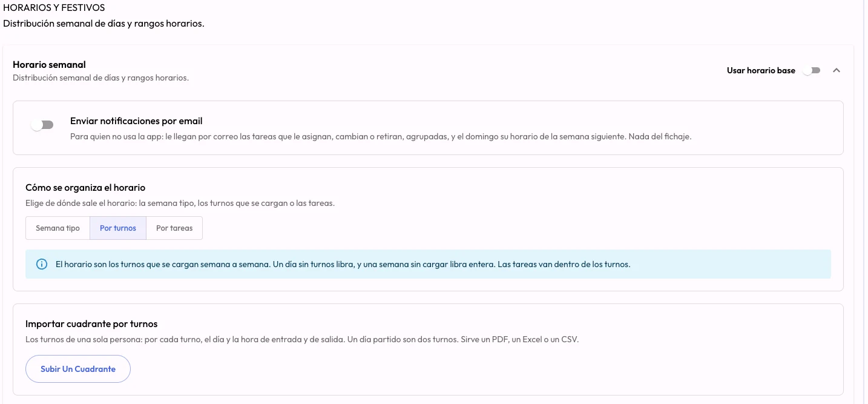This screenshot has height=404, width=868.
Task: Click the HORARIOS Y FESTIVOS heading
Action: 54,8
